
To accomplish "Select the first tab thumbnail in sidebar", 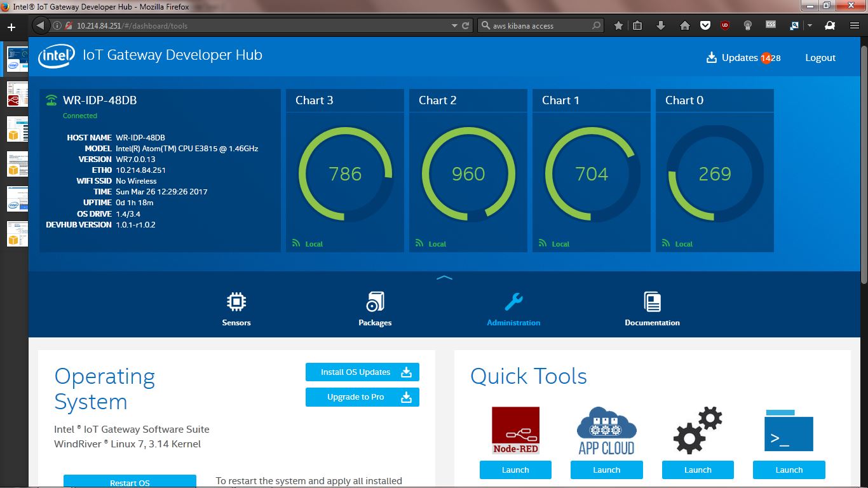I will tap(17, 59).
